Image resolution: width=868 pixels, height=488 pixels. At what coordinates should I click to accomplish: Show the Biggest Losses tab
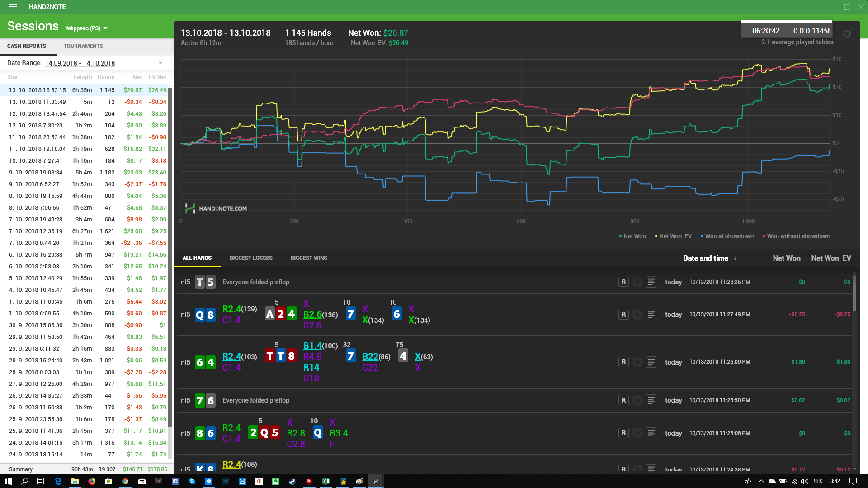[251, 258]
